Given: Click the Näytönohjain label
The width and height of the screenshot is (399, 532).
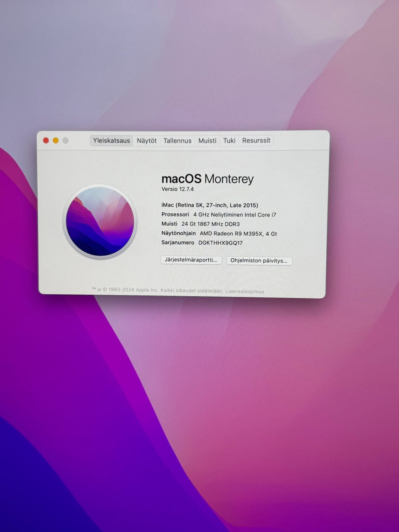Looking at the screenshot, I should tap(178, 233).
